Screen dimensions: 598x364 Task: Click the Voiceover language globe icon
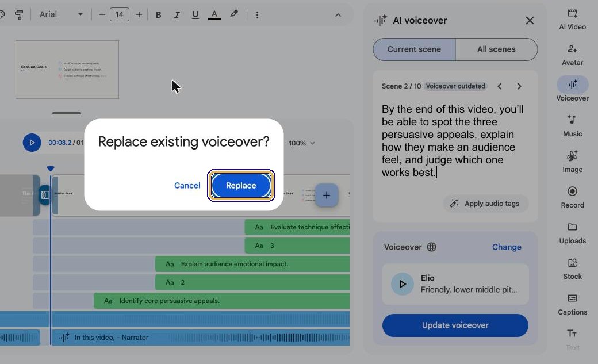(431, 247)
